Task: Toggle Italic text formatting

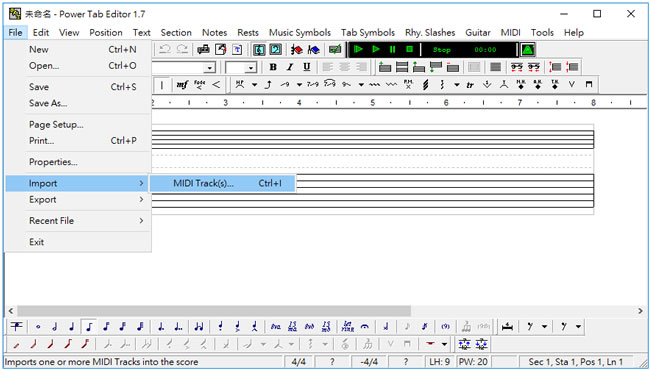Action: tap(290, 67)
